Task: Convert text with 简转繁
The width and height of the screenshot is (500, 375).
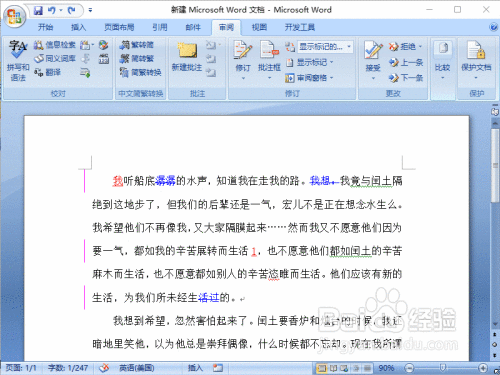Action: tap(137, 58)
